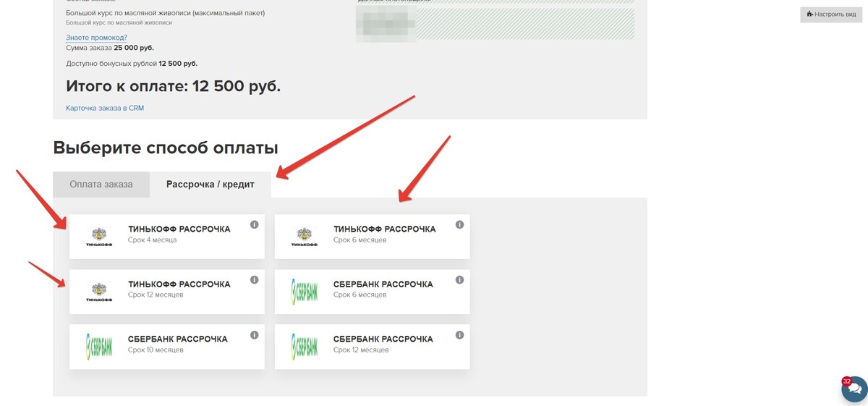
Task: Click Выберите способ оплаты heading
Action: (166, 149)
